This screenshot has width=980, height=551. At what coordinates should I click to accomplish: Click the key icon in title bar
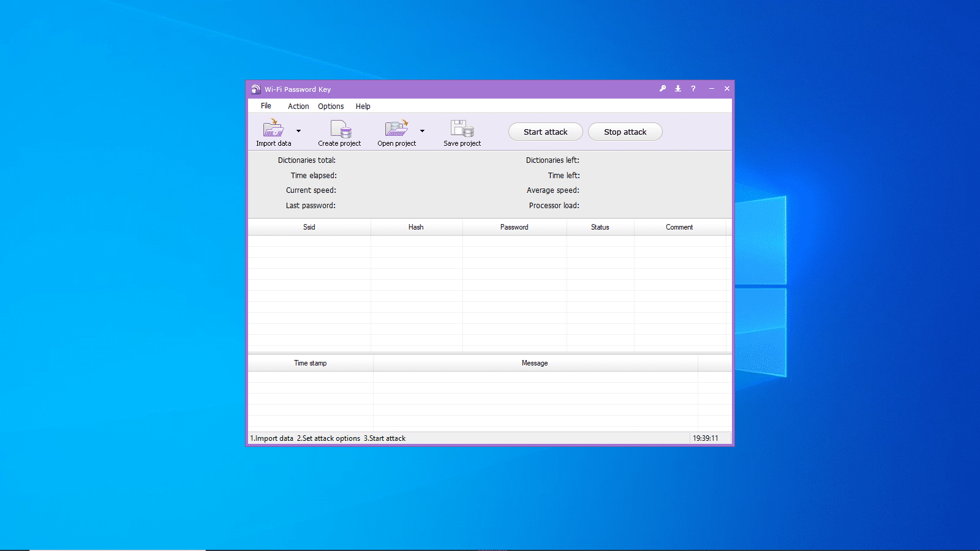(x=663, y=89)
